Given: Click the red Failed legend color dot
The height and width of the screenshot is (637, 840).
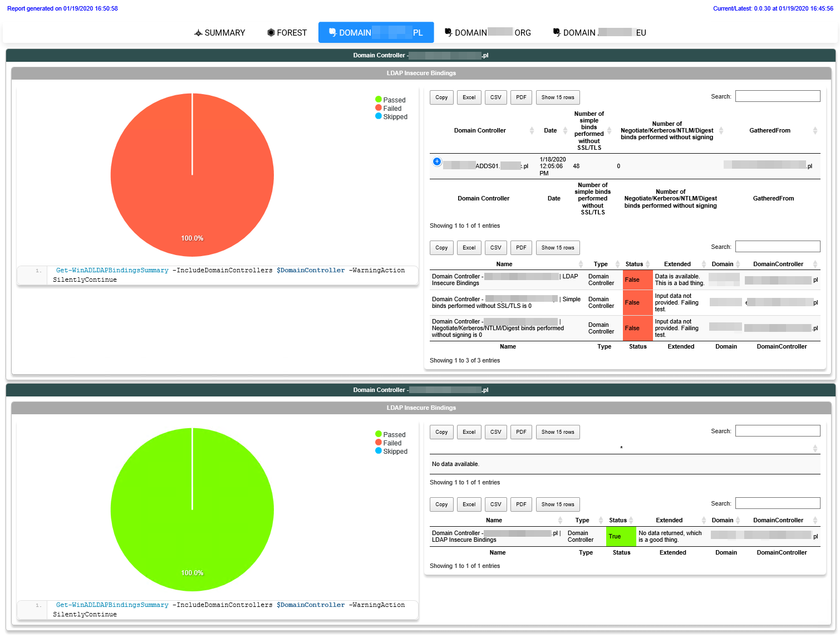Looking at the screenshot, I should pyautogui.click(x=379, y=108).
